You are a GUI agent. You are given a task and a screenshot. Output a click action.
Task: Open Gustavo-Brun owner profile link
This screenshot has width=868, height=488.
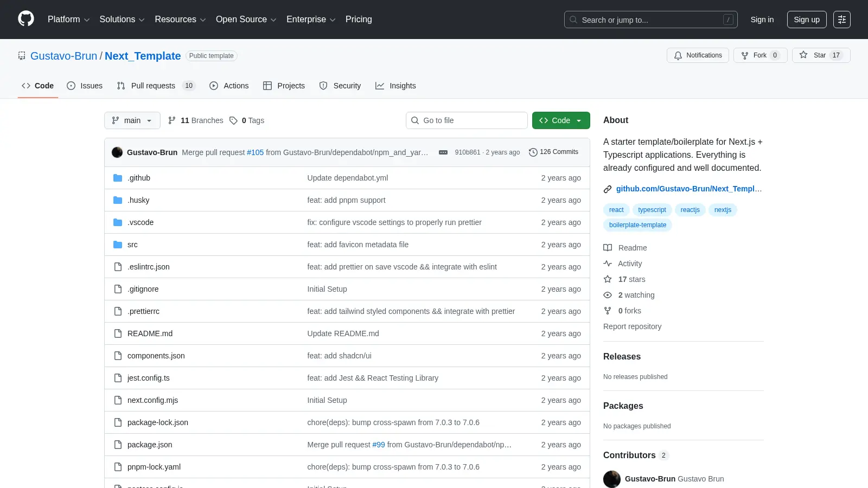coord(64,56)
